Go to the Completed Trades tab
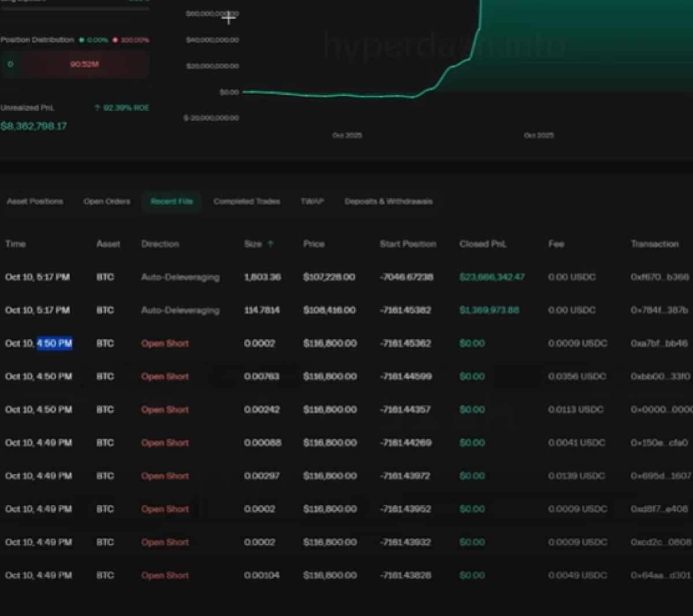693x616 pixels. coord(247,202)
